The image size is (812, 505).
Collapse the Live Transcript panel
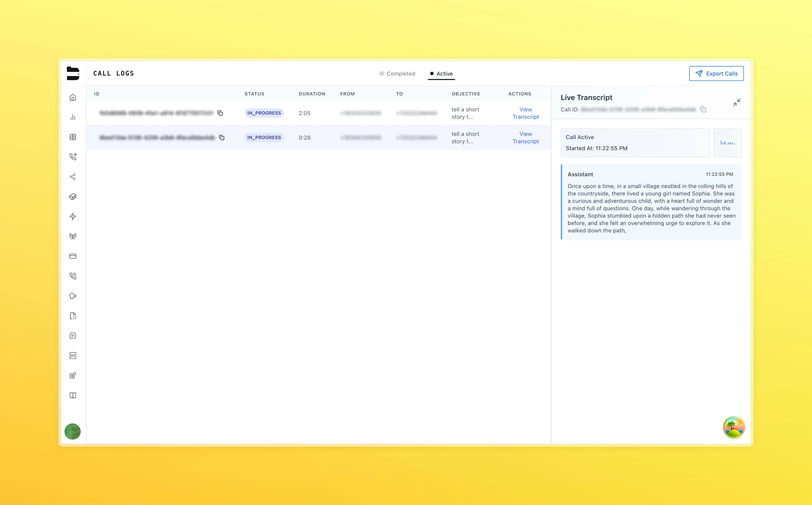click(737, 102)
